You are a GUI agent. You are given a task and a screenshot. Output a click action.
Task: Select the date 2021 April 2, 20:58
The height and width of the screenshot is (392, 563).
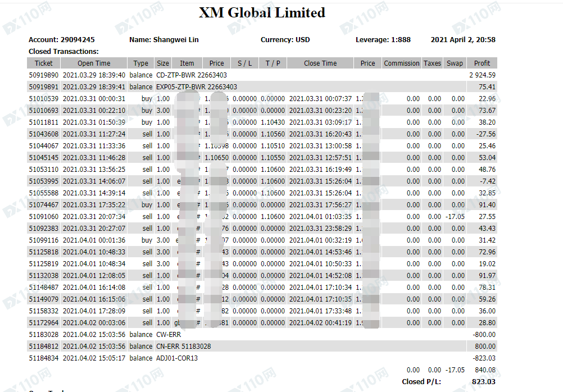463,40
